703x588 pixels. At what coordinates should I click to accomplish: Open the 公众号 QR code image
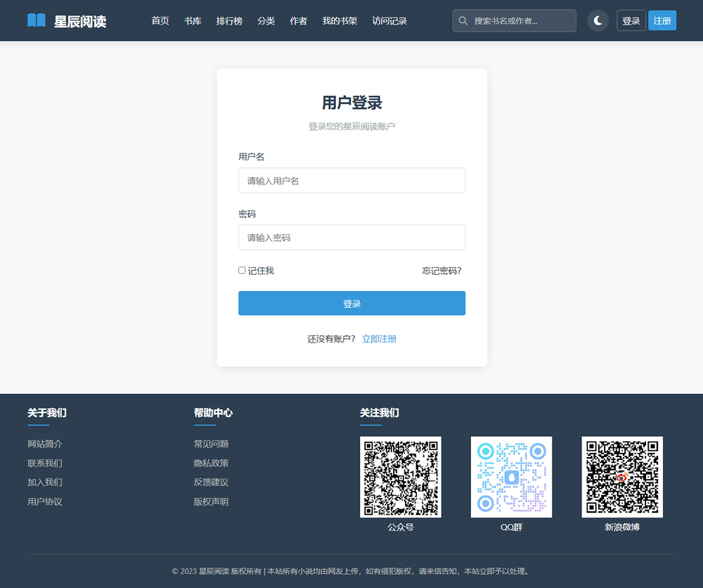[401, 477]
